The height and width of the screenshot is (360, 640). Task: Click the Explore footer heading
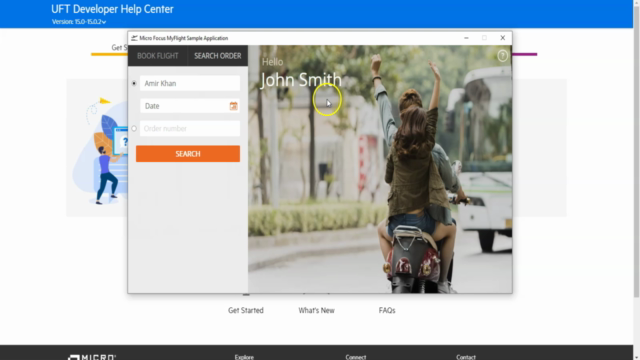tap(244, 357)
